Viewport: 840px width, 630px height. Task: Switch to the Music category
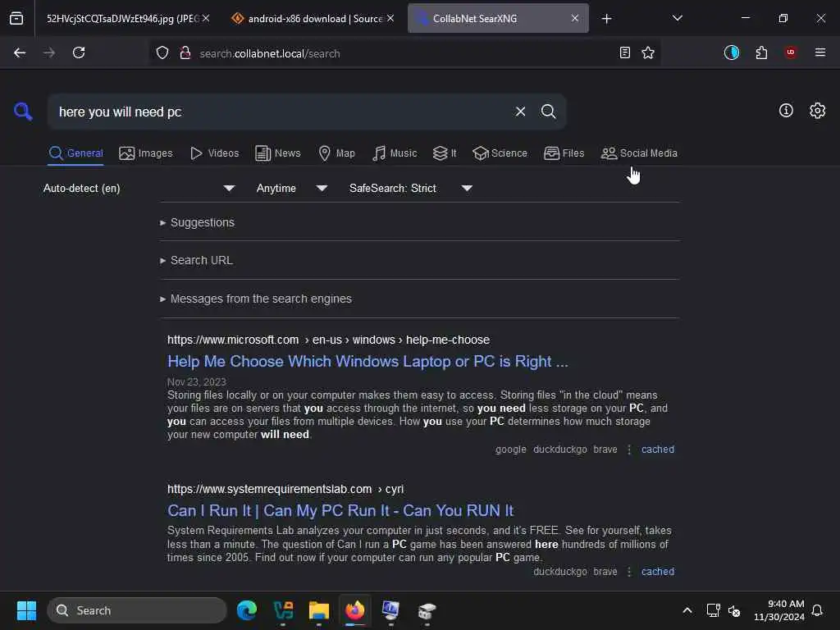395,153
